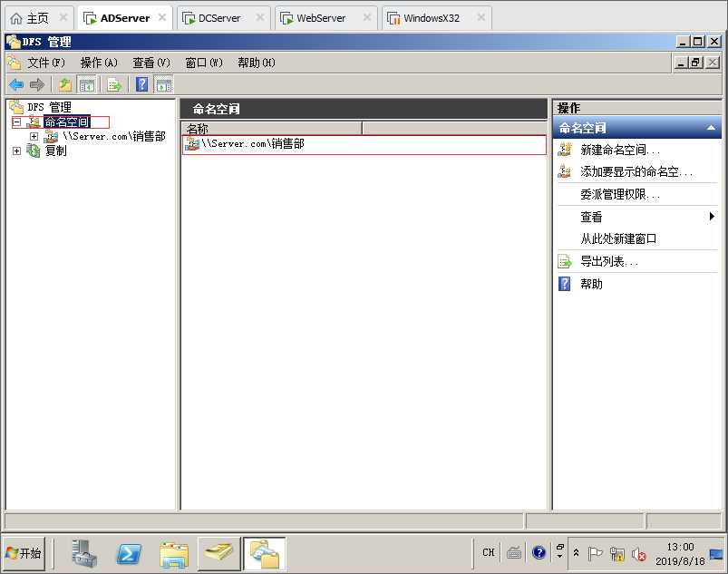Click 从此处新建窗口 action

[x=618, y=238]
